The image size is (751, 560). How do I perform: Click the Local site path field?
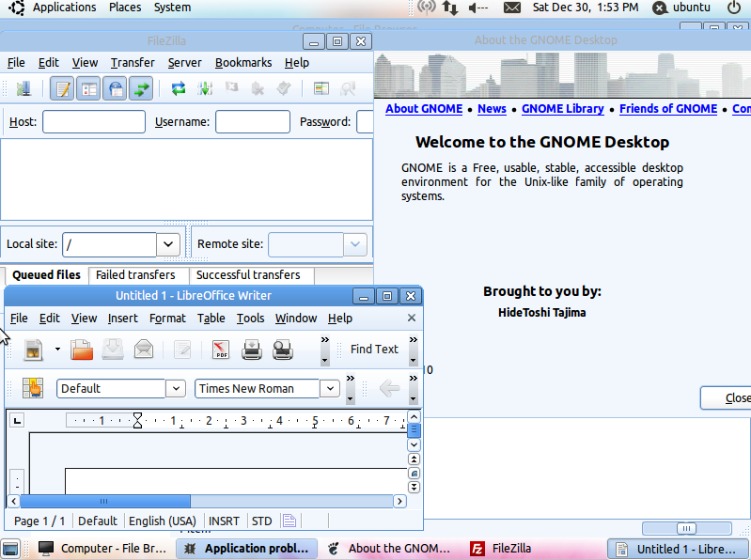pos(110,244)
